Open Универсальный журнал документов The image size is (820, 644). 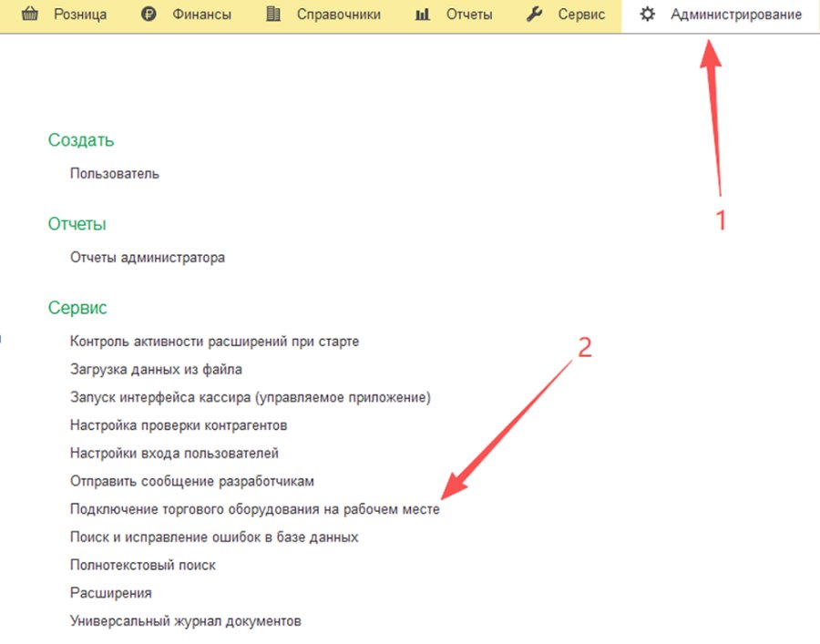[x=186, y=621]
